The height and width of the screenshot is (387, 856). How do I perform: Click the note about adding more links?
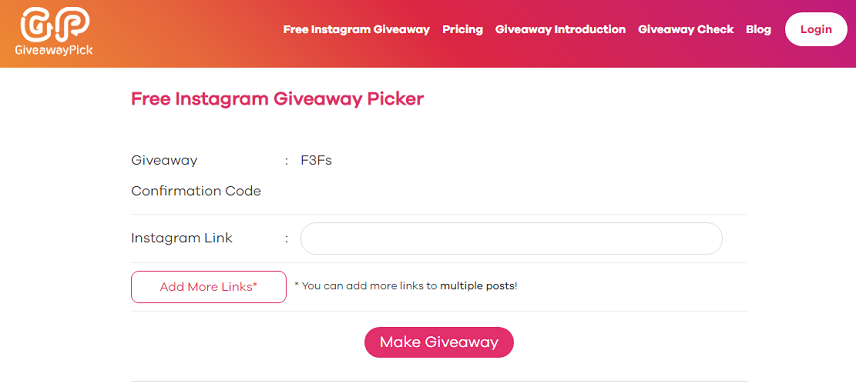coord(406,286)
